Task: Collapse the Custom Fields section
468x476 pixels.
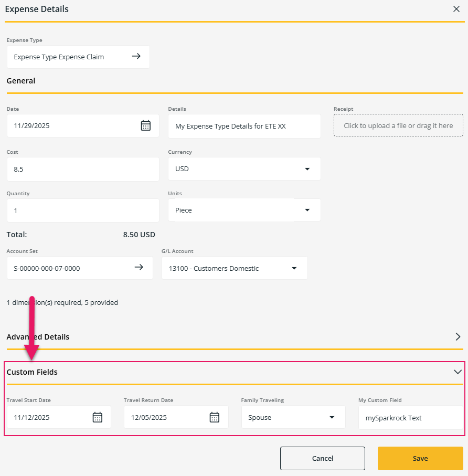Action: [457, 371]
